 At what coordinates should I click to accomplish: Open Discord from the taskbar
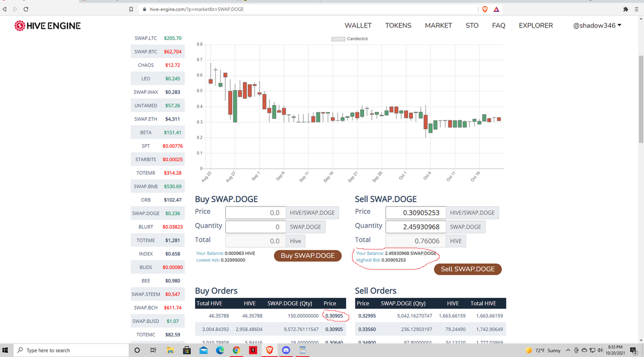286,350
